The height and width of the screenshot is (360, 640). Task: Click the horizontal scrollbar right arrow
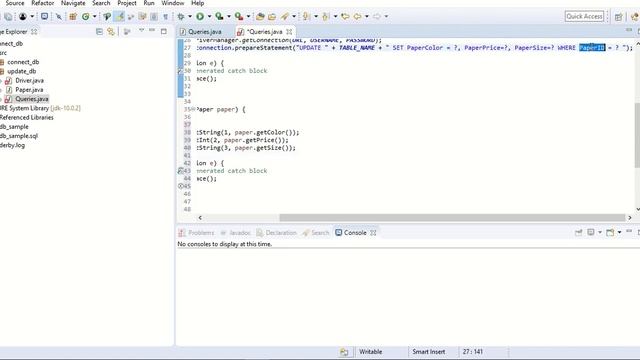point(630,218)
